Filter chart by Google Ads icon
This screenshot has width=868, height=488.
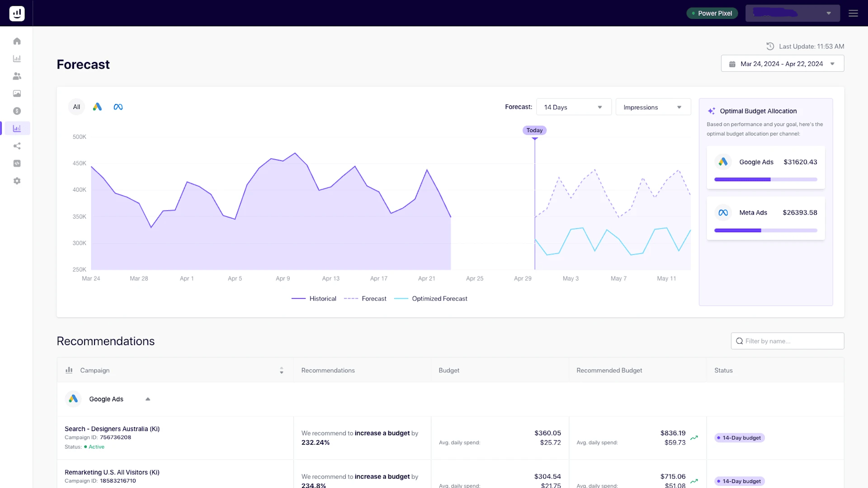click(x=97, y=107)
